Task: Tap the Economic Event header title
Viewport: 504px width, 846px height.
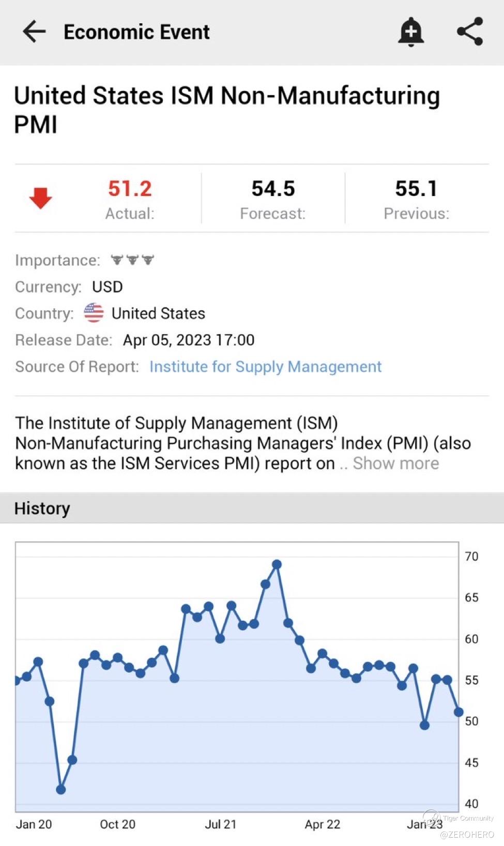Action: 136,32
